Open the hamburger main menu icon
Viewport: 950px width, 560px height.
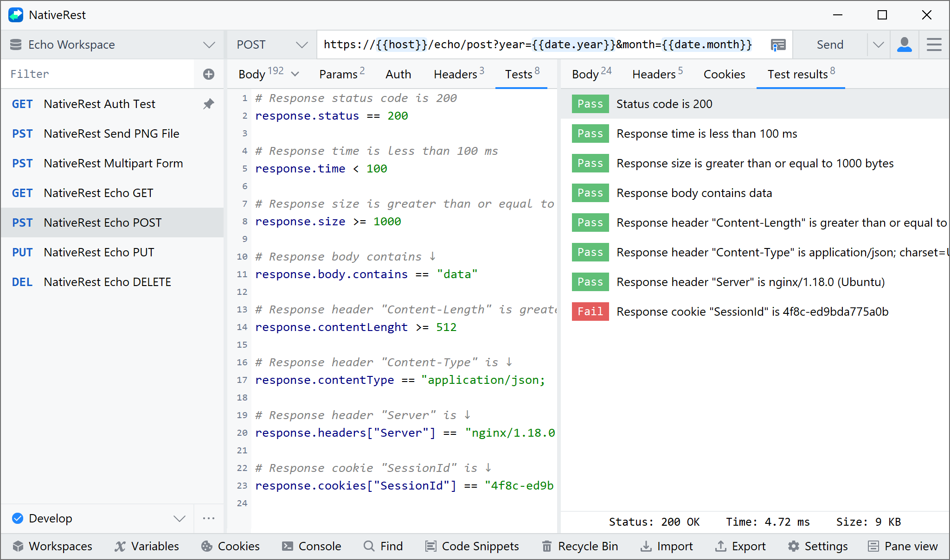point(934,45)
